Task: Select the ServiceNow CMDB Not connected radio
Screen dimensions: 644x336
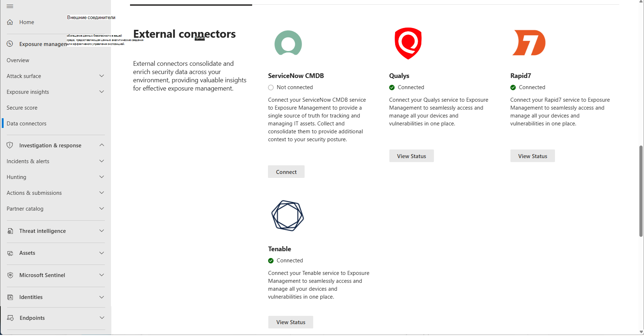Action: (x=271, y=87)
